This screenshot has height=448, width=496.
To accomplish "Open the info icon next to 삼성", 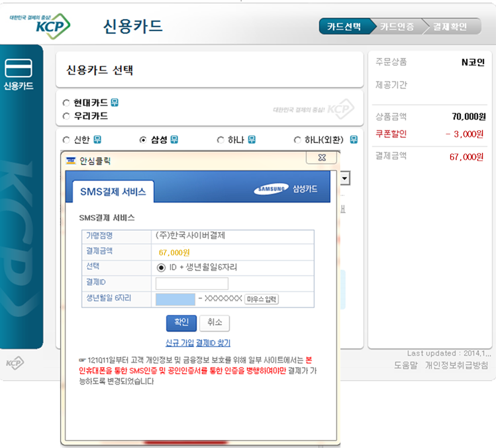I will pyautogui.click(x=174, y=140).
